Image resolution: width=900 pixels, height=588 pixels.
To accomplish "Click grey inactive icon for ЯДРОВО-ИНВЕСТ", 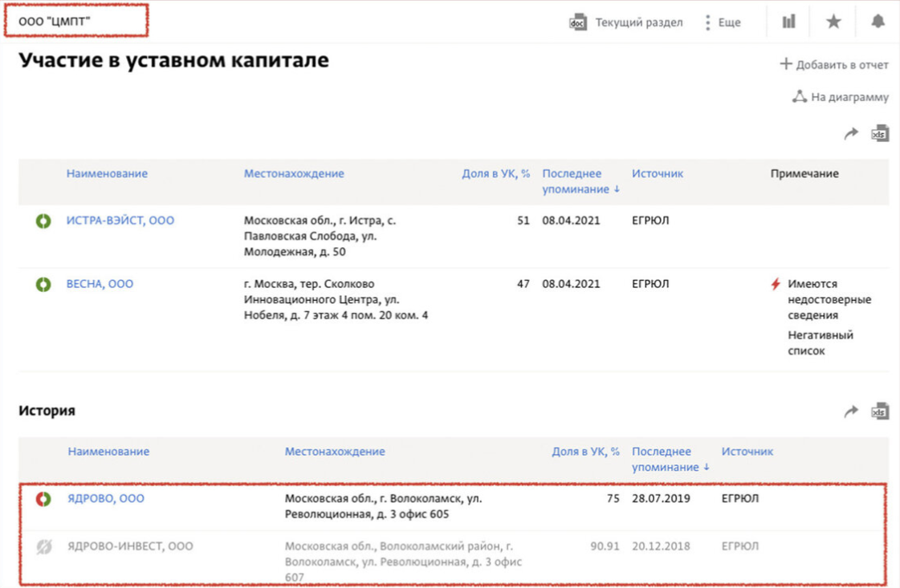I will 43,547.
